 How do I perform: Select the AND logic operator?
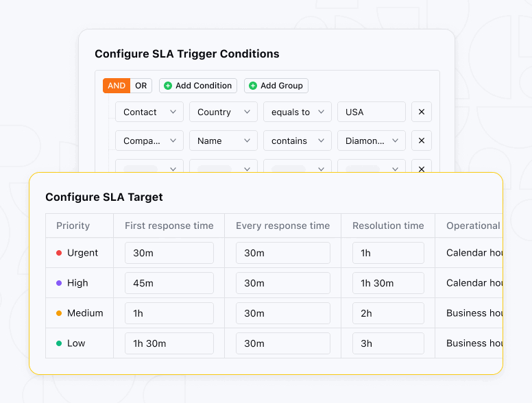117,86
